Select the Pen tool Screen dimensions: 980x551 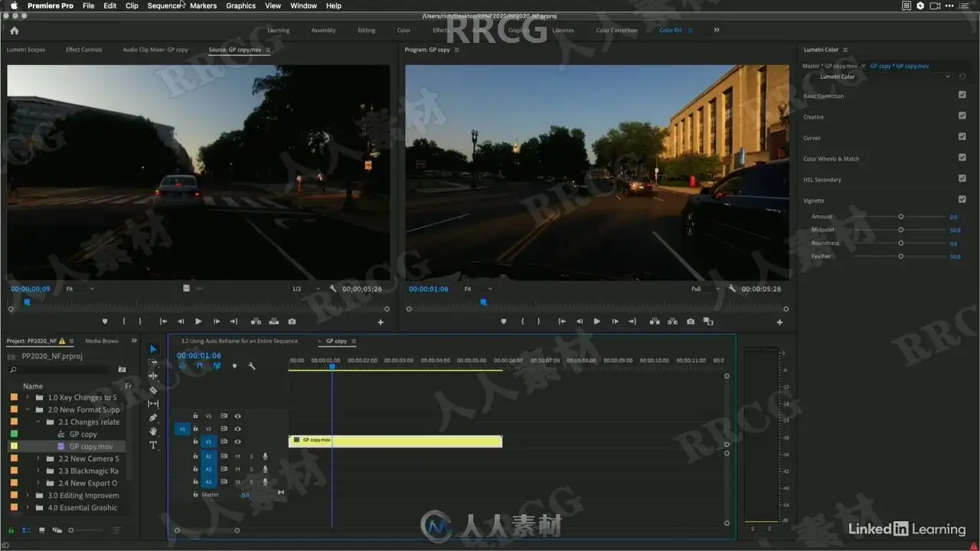click(153, 417)
